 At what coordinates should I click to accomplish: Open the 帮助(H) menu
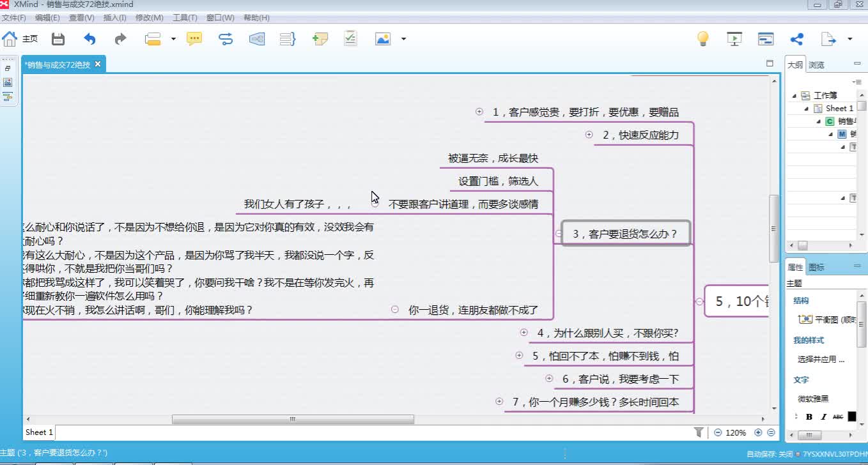tap(256, 18)
